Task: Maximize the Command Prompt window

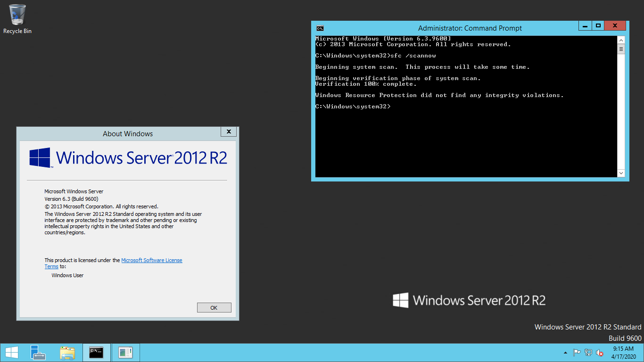Action: (x=598, y=26)
